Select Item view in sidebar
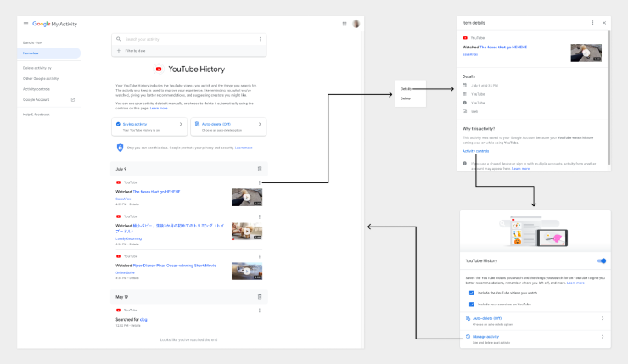This screenshot has height=364, width=628. pyautogui.click(x=49, y=53)
